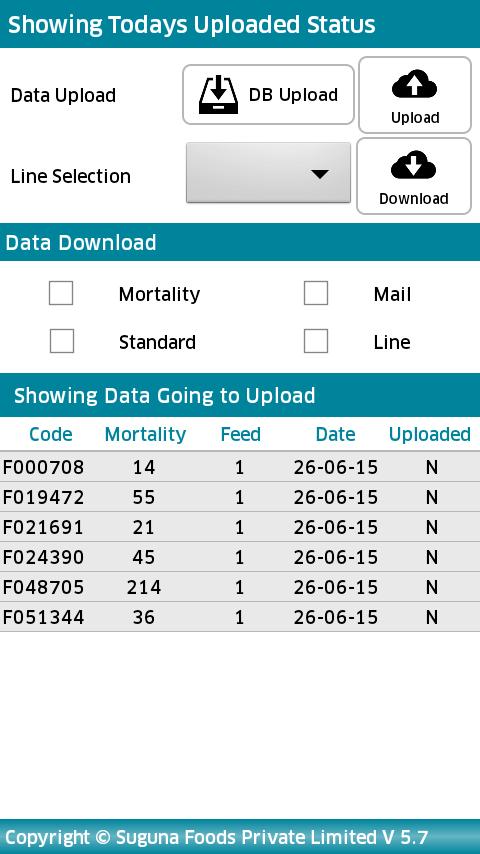
Task: Click the DB Upload button label
Action: (x=293, y=95)
